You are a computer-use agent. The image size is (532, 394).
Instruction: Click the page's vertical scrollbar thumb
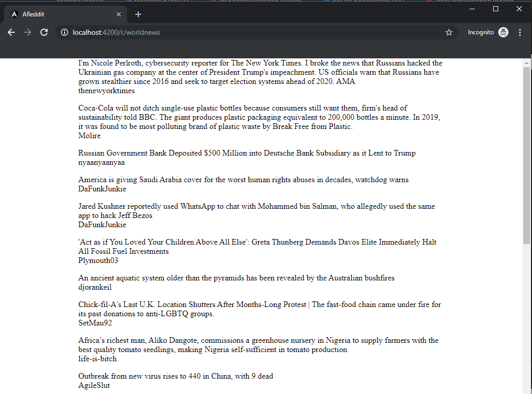tap(526, 155)
